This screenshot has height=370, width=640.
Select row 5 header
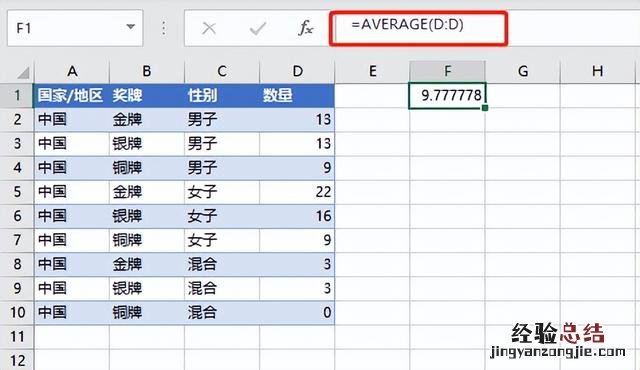pos(17,192)
